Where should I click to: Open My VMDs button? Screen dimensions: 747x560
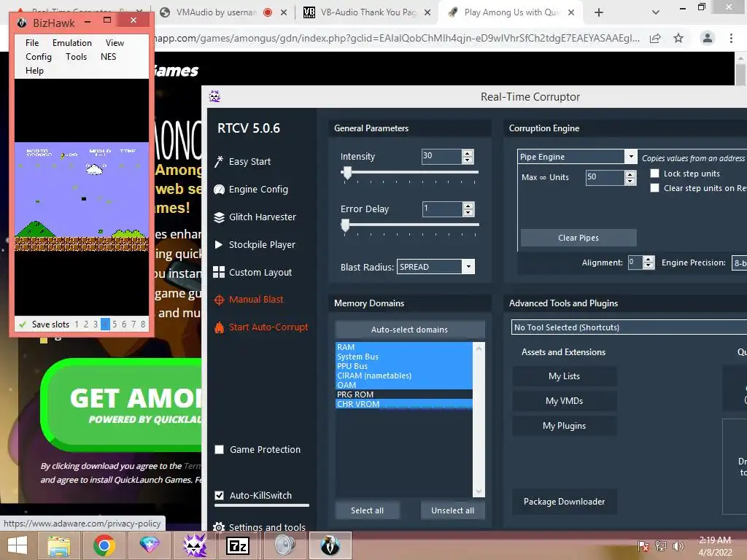[564, 401]
